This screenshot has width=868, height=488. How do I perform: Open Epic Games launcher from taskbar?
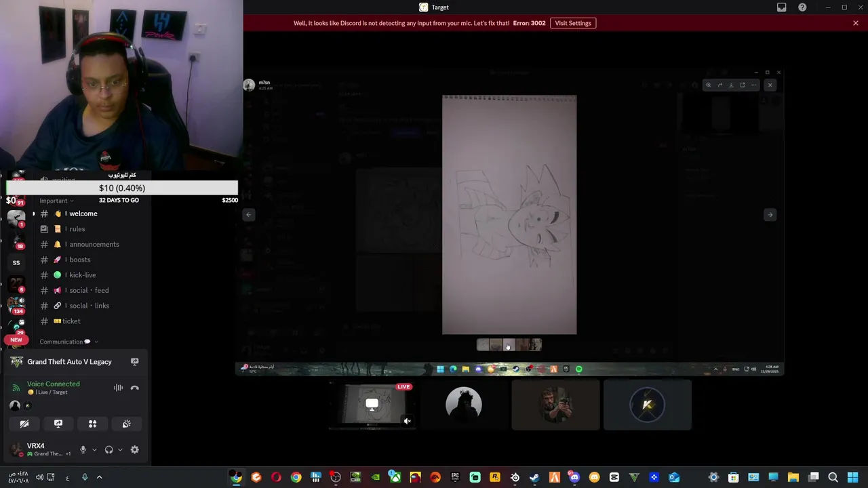[x=455, y=477]
